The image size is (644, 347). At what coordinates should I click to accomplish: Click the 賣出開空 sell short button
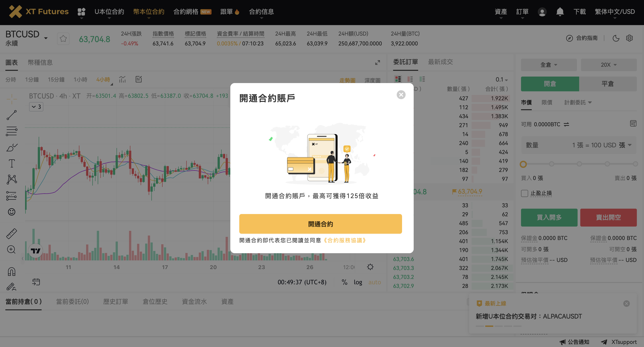(x=608, y=217)
